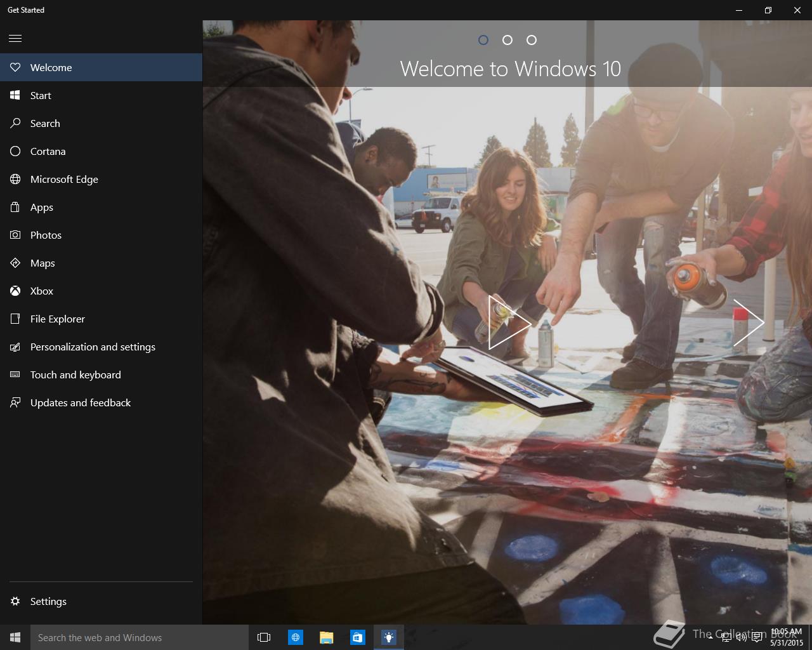Select the File Explorer topic

coord(101,319)
